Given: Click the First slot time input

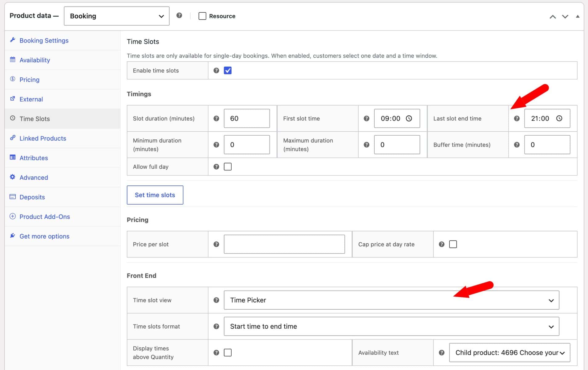Looking at the screenshot, I should (x=397, y=118).
